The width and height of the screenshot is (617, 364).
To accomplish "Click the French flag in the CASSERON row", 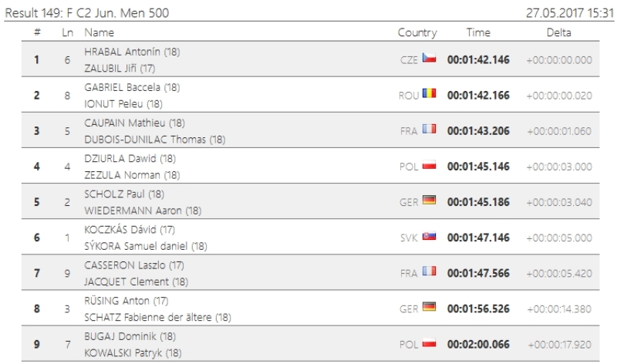I will 429,272.
